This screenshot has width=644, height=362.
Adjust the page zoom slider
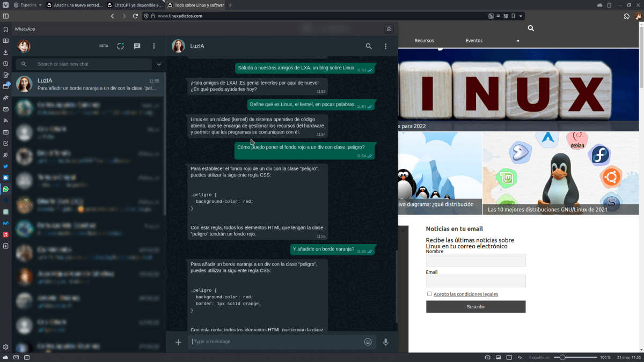(x=562, y=357)
